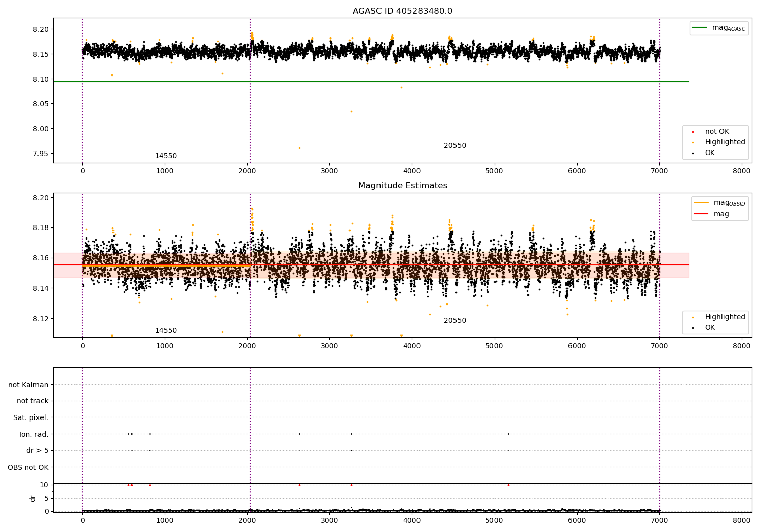Select the 8.12 y-axis tick label
The image size is (760, 532).
(40, 319)
